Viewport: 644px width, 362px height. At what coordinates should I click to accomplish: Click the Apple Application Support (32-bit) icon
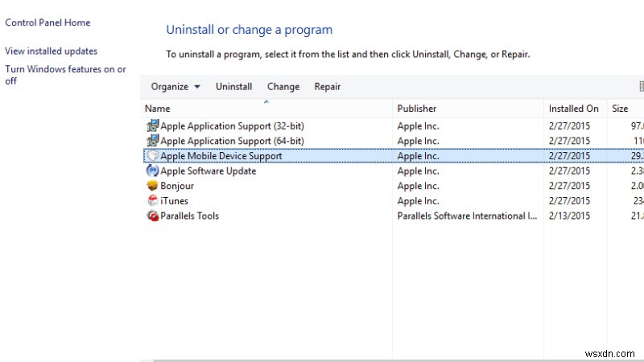[x=152, y=125]
